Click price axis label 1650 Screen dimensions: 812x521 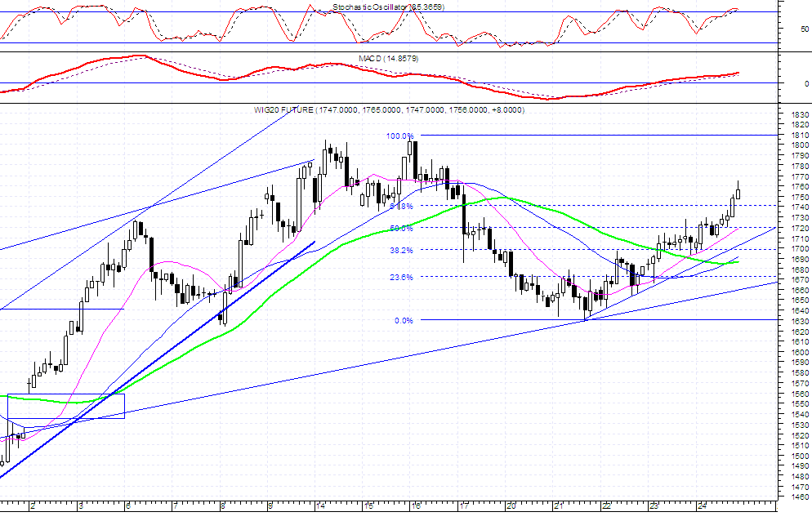pyautogui.click(x=801, y=301)
